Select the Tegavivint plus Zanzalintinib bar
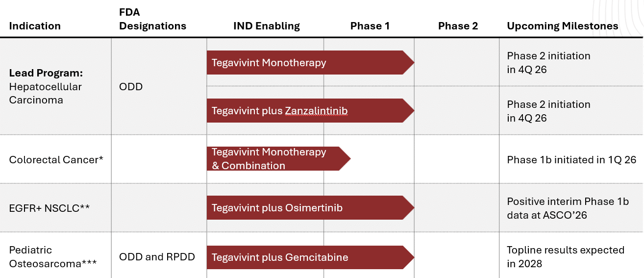The image size is (644, 278). coord(310,111)
